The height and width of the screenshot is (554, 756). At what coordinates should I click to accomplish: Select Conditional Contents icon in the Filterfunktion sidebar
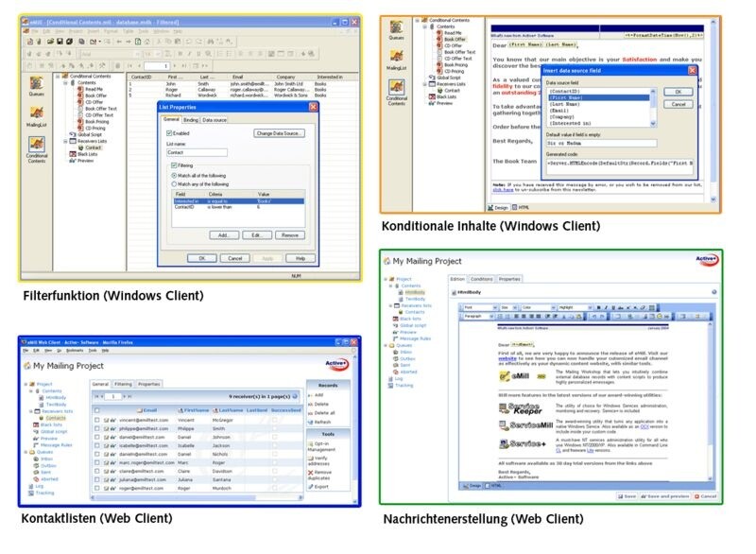click(36, 144)
